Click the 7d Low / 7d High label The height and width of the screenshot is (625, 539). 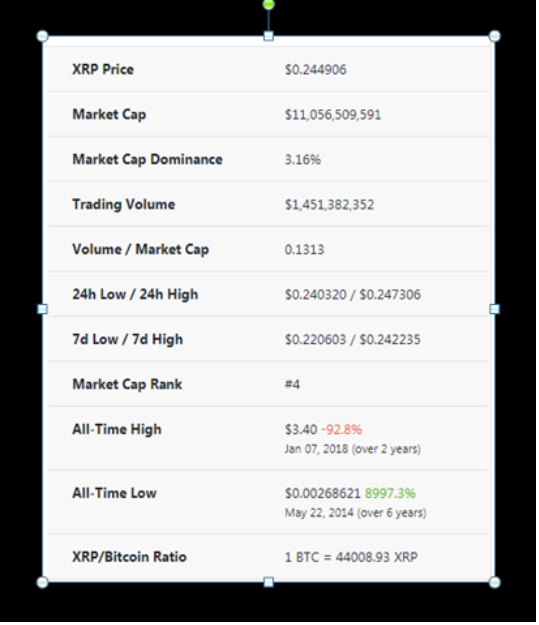coord(128,340)
